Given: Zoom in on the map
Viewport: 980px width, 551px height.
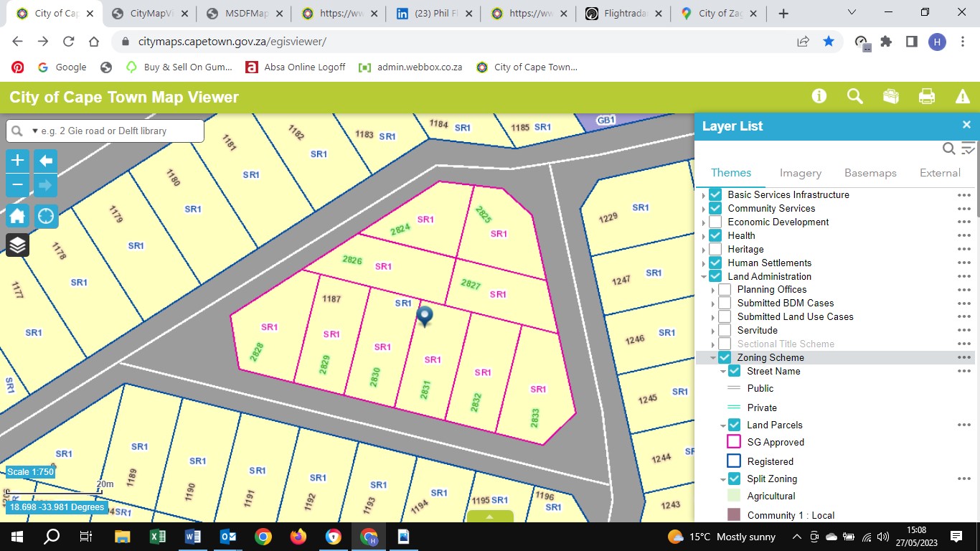Looking at the screenshot, I should pos(18,160).
